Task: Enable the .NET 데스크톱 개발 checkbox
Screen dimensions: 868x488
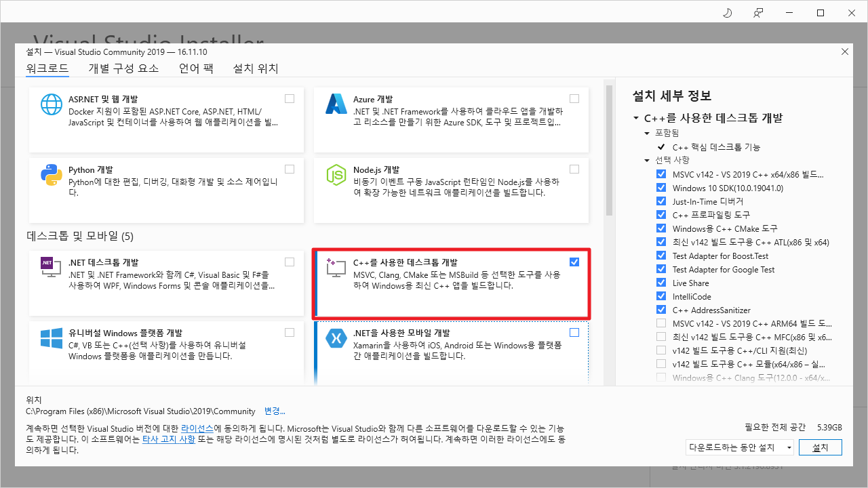Action: click(290, 262)
